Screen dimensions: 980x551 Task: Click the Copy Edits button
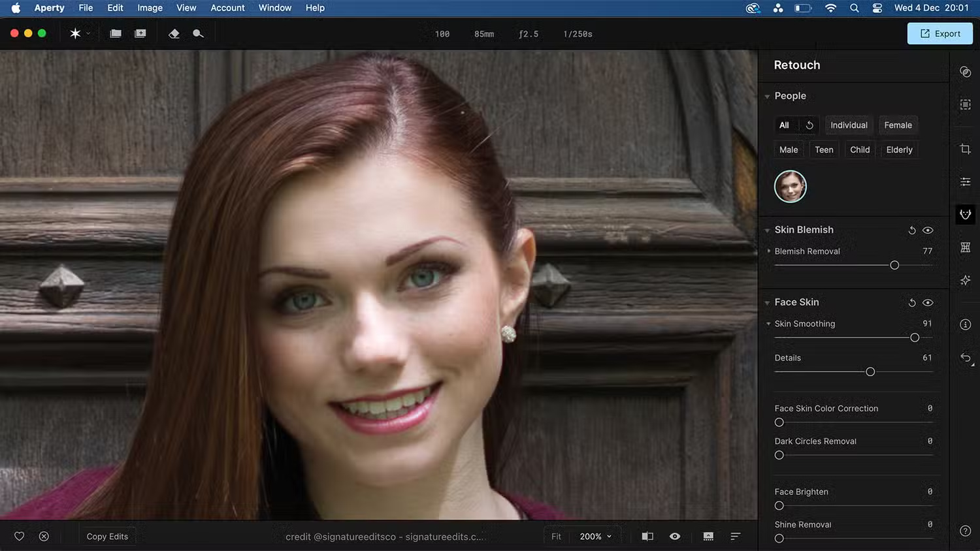click(x=107, y=537)
